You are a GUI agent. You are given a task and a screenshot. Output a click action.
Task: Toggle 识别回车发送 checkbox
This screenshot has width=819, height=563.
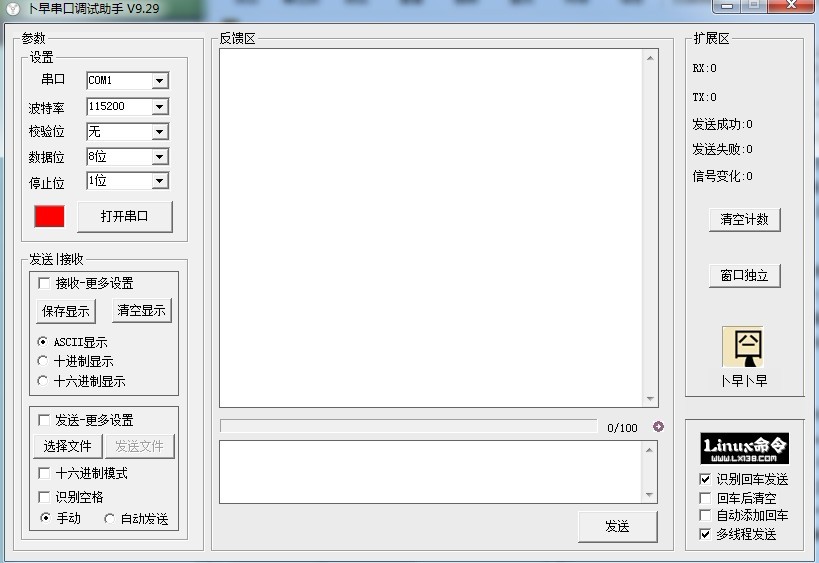click(705, 479)
